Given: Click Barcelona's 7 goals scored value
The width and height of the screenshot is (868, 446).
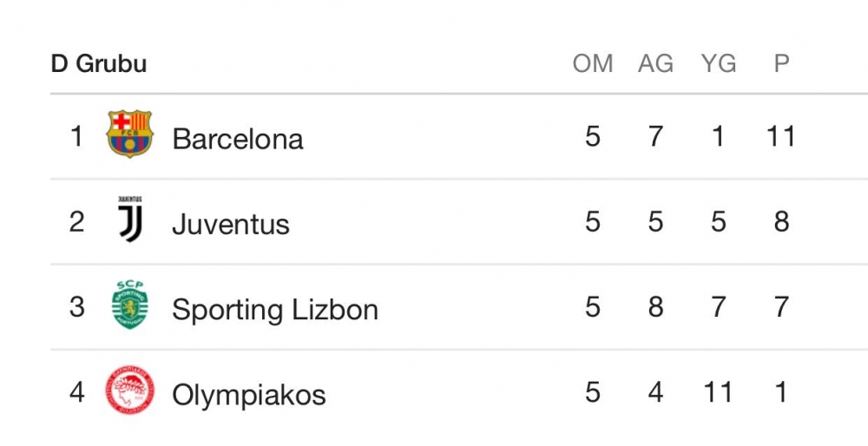Looking at the screenshot, I should pos(655,136).
